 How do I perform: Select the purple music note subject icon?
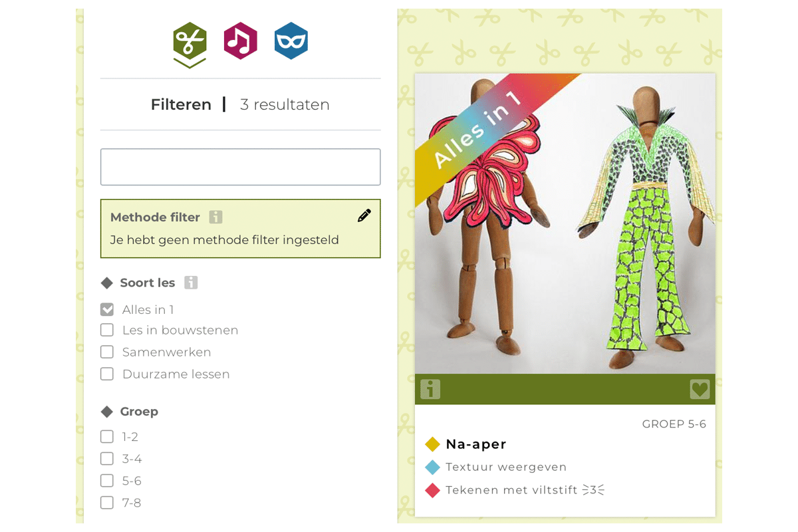(240, 41)
